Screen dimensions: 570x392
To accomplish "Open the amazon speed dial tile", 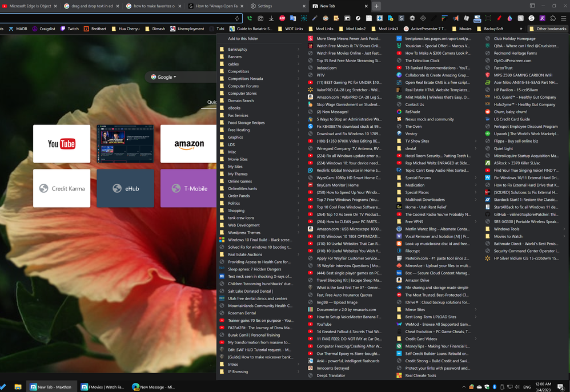I will (188, 144).
